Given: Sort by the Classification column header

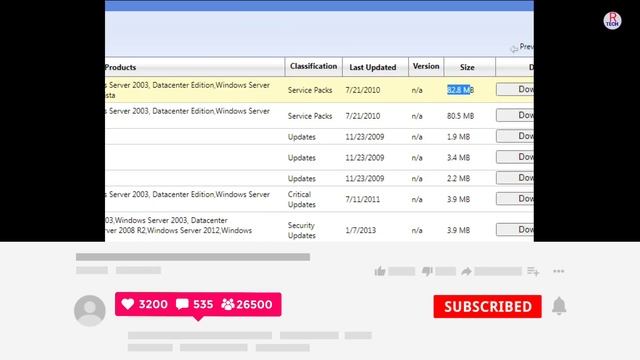Looking at the screenshot, I should point(313,66).
